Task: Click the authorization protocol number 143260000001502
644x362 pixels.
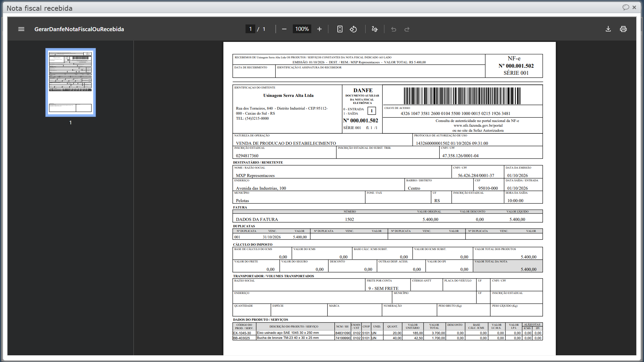Action: [433, 143]
